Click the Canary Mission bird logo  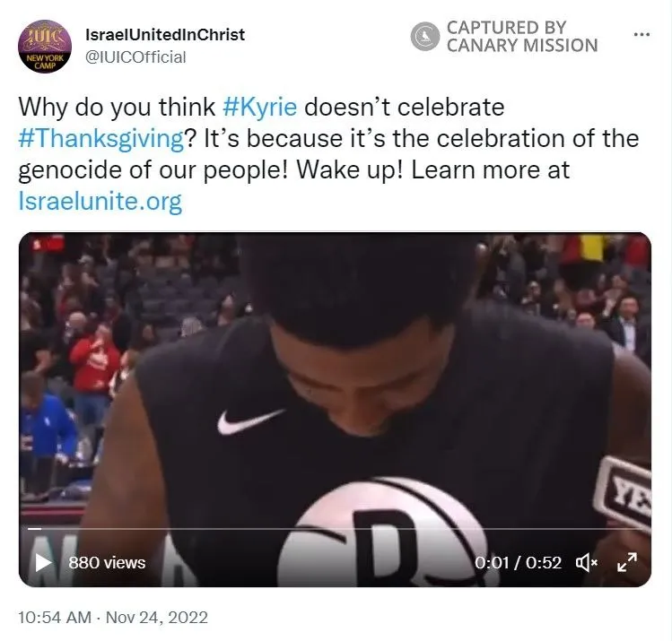(424, 37)
